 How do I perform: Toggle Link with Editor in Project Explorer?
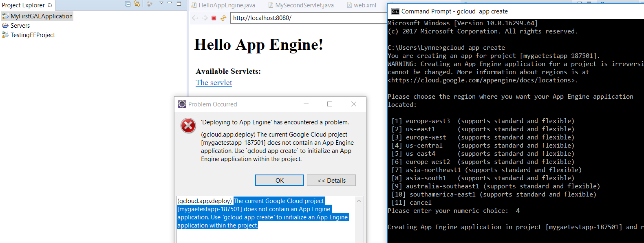click(x=137, y=4)
